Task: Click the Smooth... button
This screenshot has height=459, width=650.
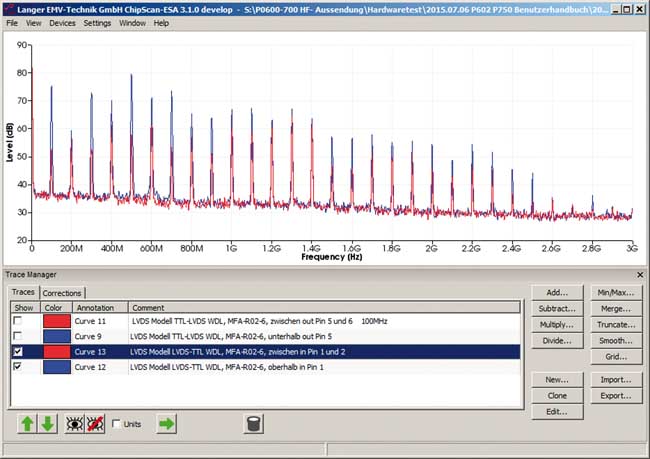Action: tap(615, 341)
